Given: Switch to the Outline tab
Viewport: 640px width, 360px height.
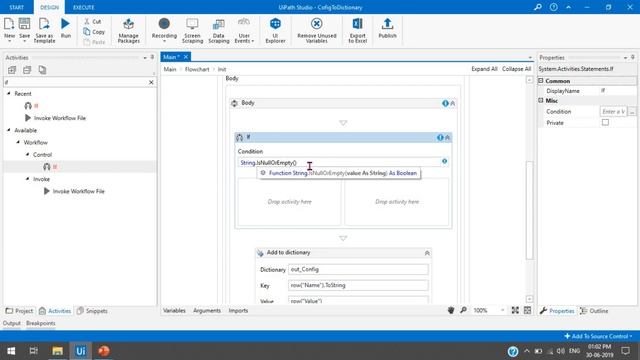Looking at the screenshot, I should 594,311.
